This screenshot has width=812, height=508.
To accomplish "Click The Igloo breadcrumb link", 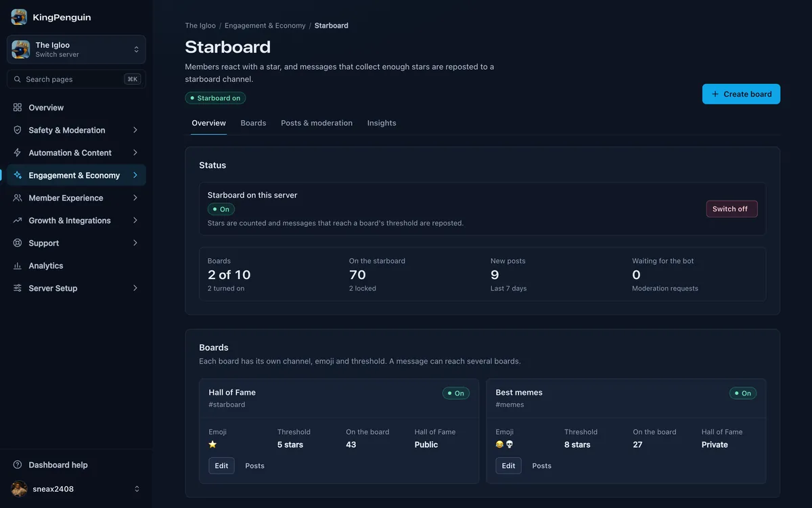I will (x=200, y=26).
